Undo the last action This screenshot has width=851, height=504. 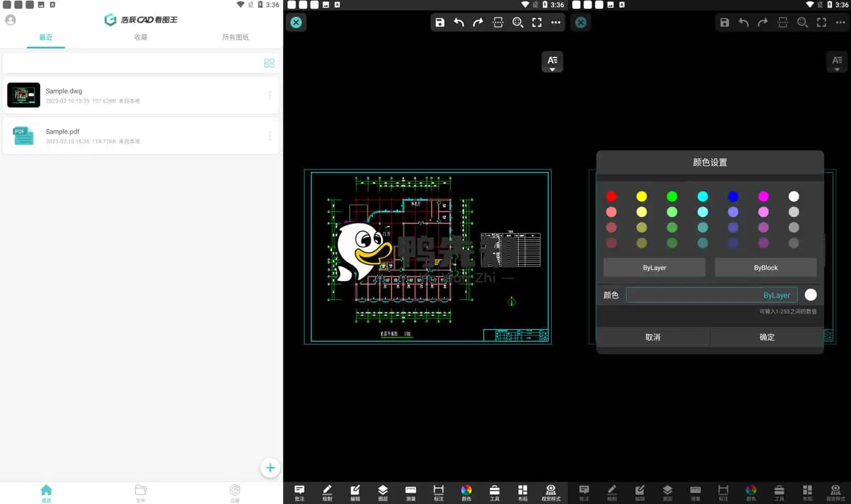(x=458, y=22)
